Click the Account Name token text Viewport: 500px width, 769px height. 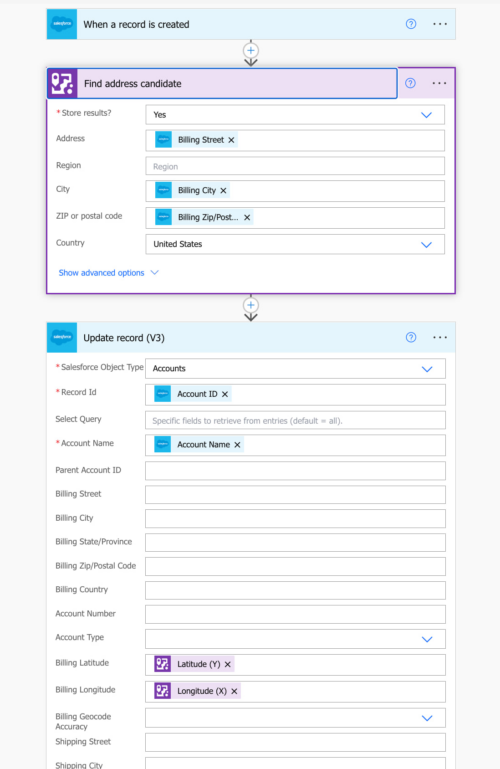click(203, 445)
